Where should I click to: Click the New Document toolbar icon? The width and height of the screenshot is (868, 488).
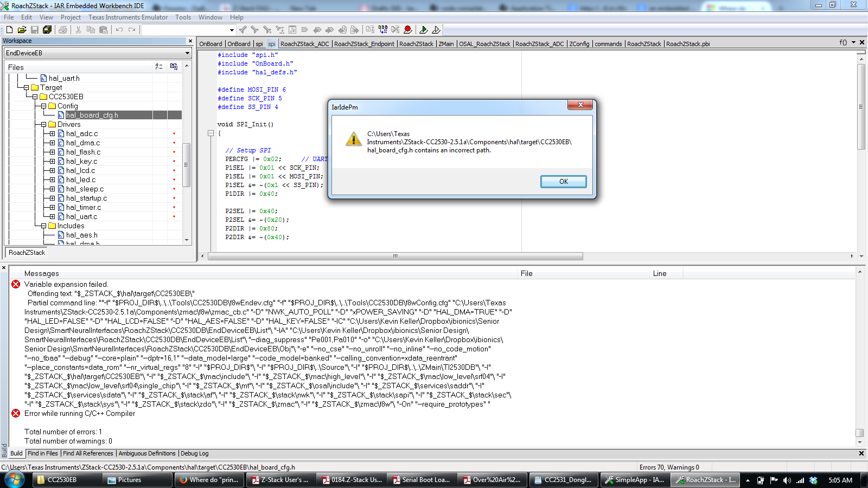click(9, 30)
